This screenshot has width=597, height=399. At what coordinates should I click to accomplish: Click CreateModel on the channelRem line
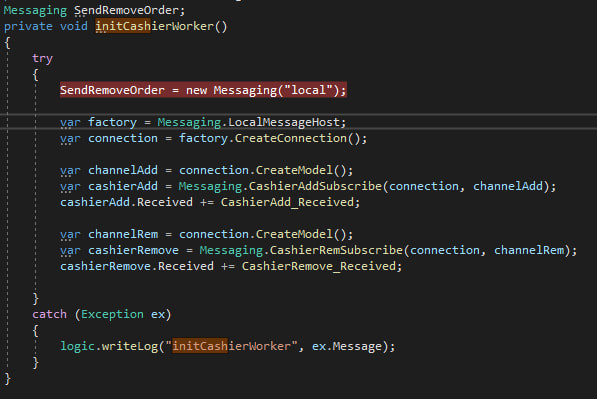click(x=294, y=234)
